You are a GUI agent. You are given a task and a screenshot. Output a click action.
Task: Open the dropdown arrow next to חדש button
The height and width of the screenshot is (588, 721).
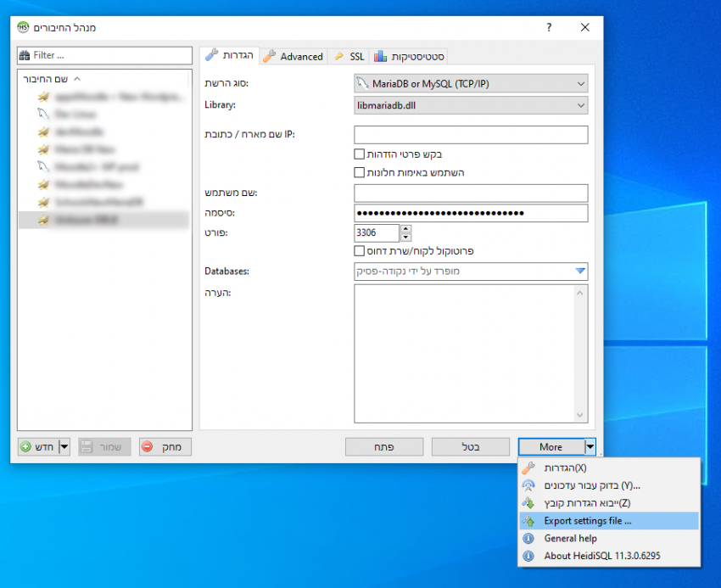point(64,447)
